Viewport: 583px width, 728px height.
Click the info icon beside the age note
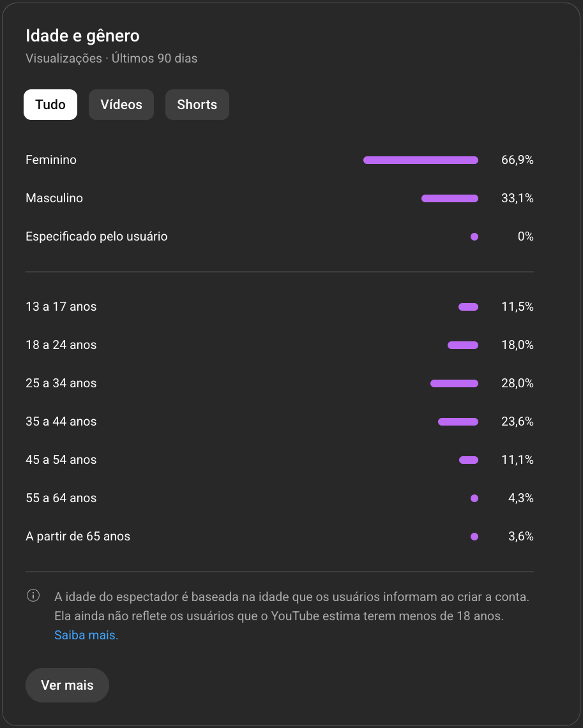[x=33, y=596]
